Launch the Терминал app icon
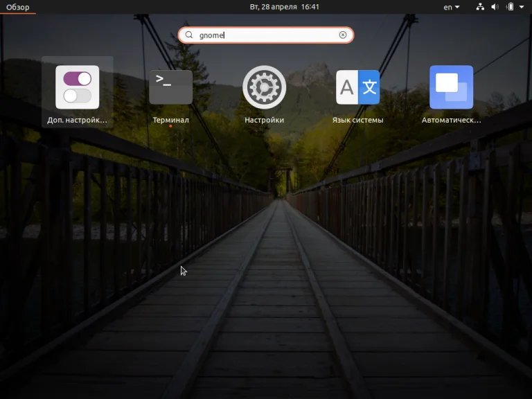This screenshot has width=532, height=399. pyautogui.click(x=170, y=87)
